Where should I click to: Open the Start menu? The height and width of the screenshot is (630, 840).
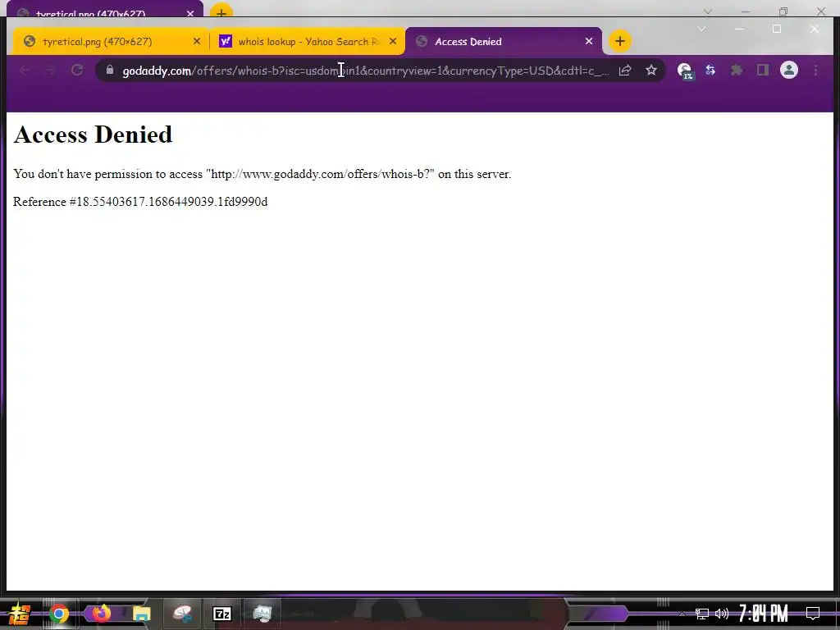click(x=19, y=614)
